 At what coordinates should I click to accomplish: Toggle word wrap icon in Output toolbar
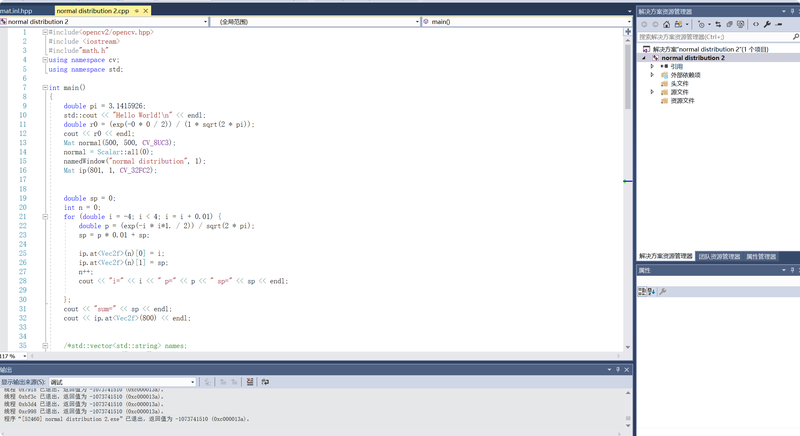click(265, 382)
